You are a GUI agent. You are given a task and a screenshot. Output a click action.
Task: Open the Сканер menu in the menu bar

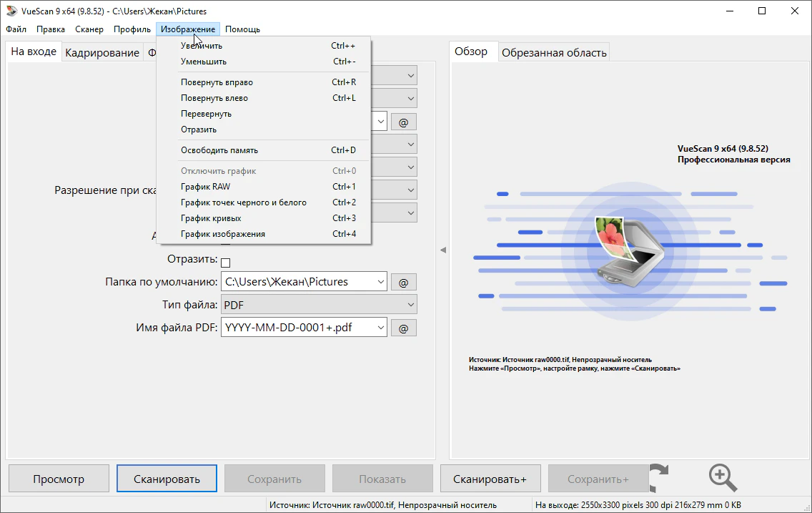tap(89, 29)
